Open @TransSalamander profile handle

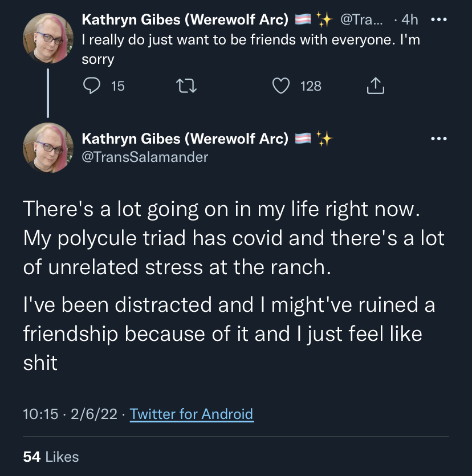[x=145, y=157]
